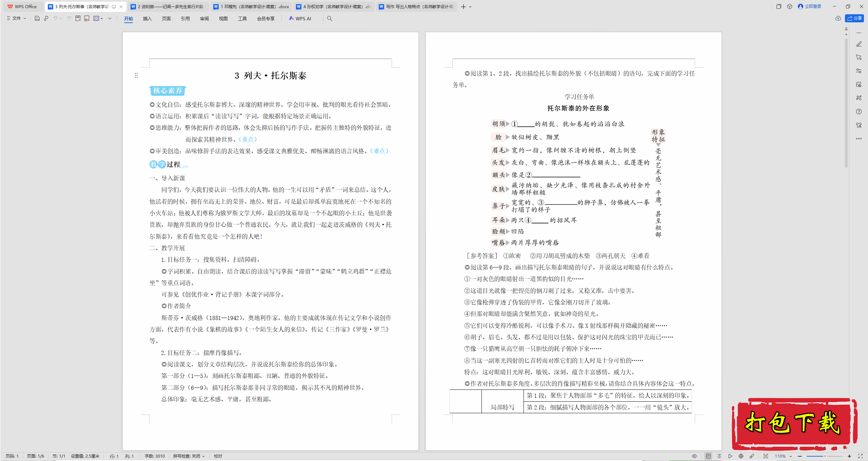Click the multi-window icon in the title bar
This screenshot has height=461, width=868.
pos(778,6)
